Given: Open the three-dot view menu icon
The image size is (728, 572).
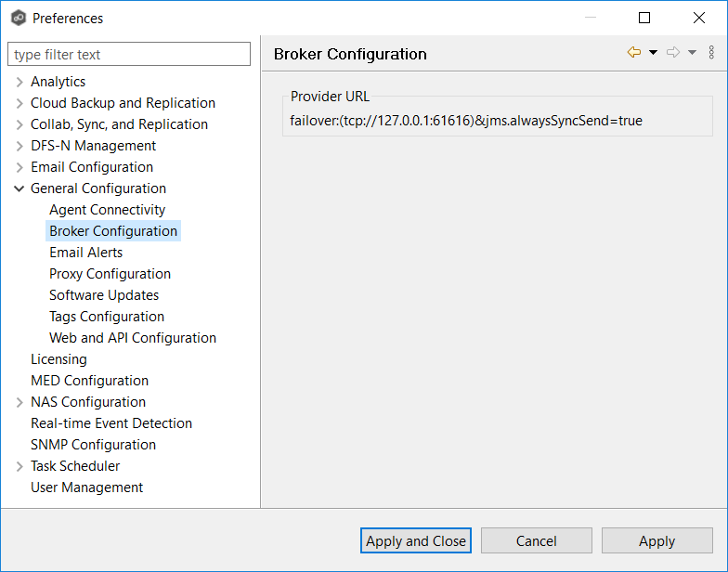Looking at the screenshot, I should [711, 53].
